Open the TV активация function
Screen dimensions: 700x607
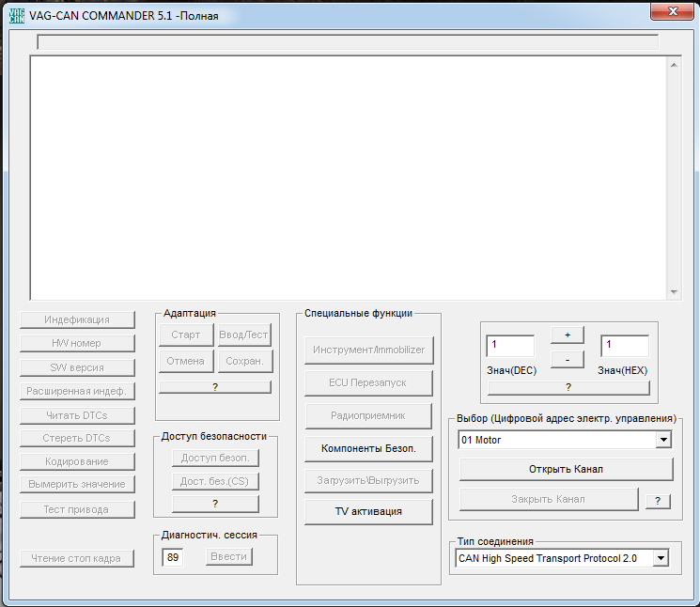368,512
